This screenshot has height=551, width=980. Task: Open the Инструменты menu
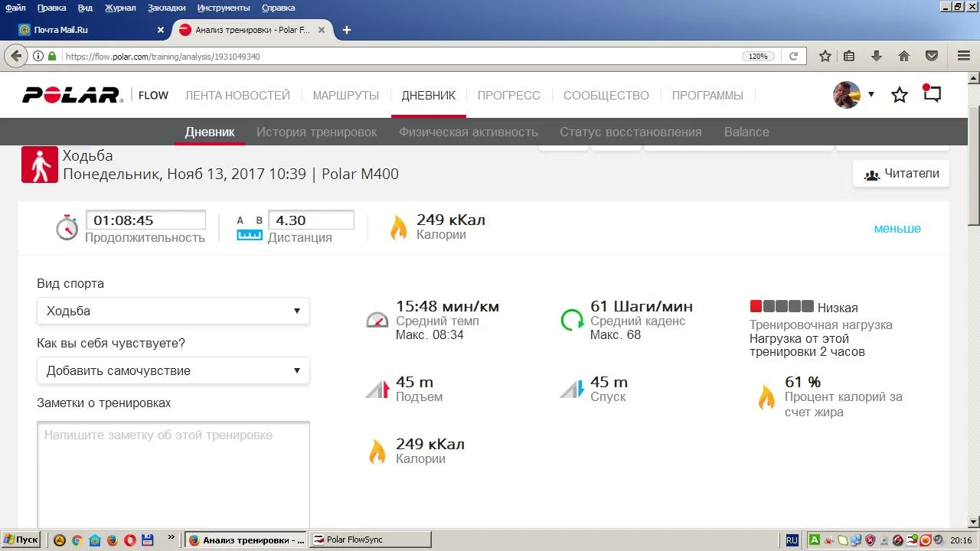[224, 8]
